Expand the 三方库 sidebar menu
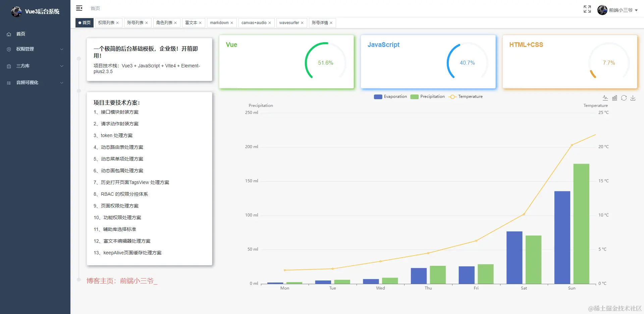The width and height of the screenshot is (644, 314). pos(35,66)
